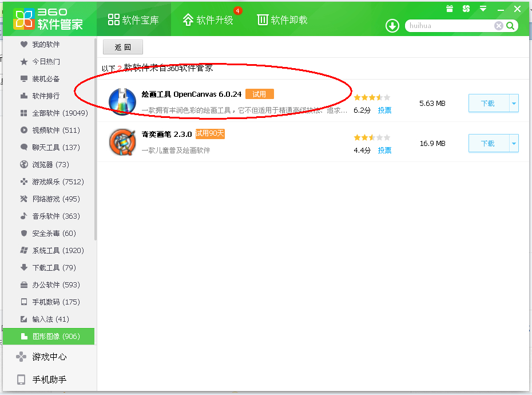Click star rating of 奇奕画笔

point(372,137)
